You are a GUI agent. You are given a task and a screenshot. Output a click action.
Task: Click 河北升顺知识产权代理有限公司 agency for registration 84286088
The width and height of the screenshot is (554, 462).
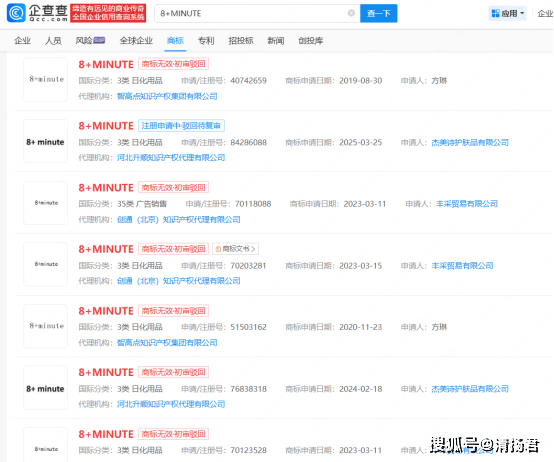tap(171, 158)
